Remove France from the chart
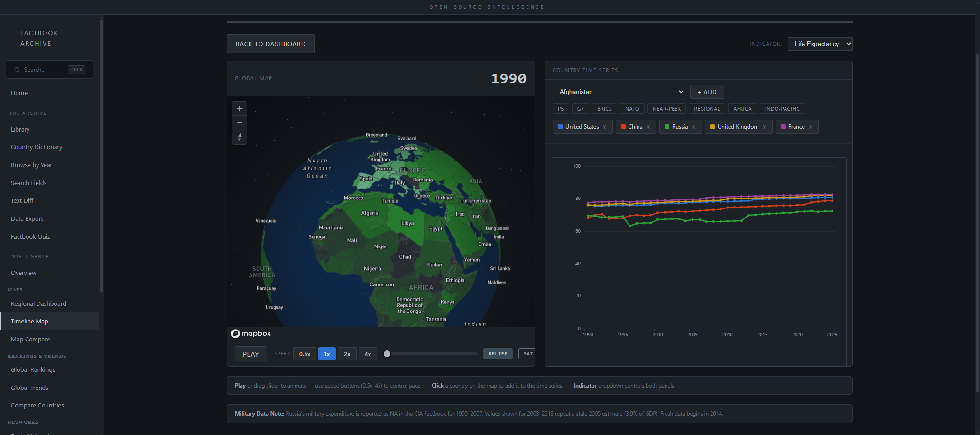 [811, 127]
